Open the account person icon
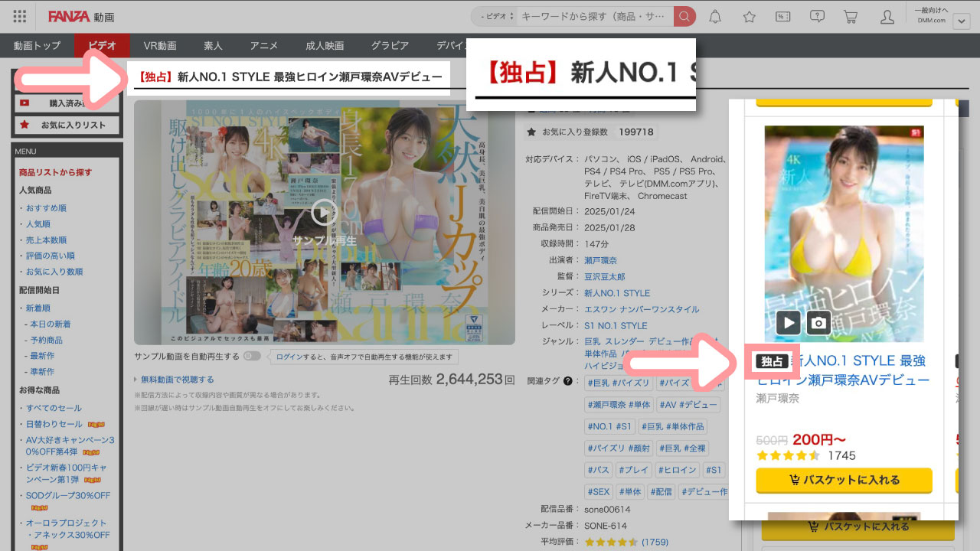The image size is (980, 551). tap(888, 15)
